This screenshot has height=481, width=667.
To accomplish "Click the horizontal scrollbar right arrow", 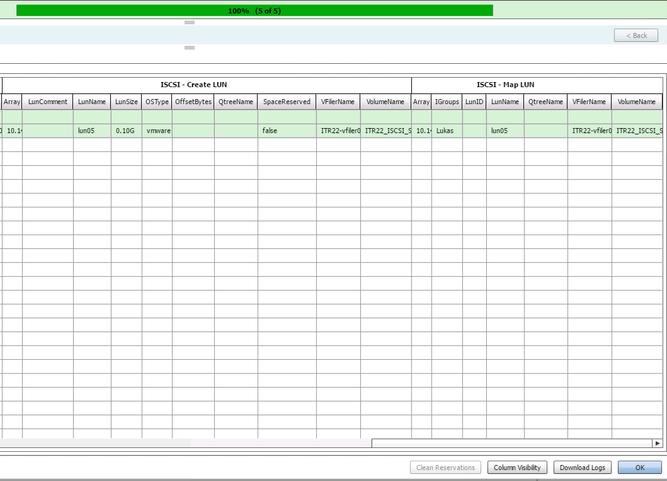I will tap(658, 443).
